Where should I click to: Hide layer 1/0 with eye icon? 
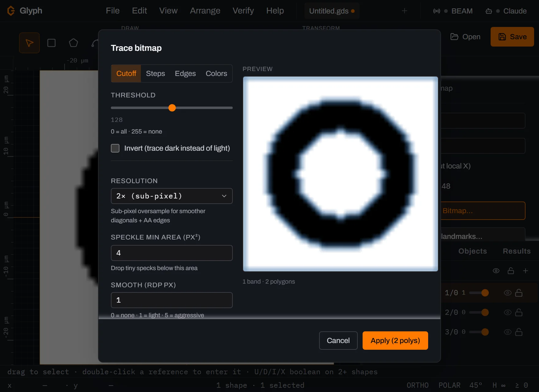508,293
